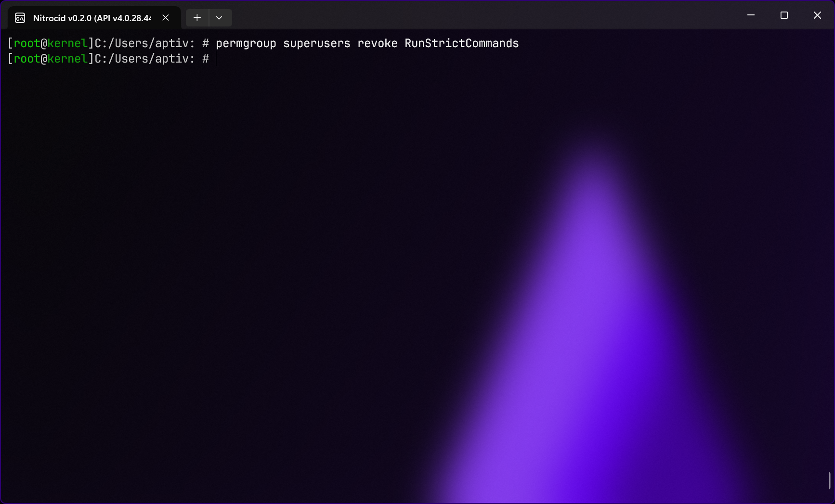835x504 pixels.
Task: Click the word 'permgroup' in the command line
Action: 246,44
